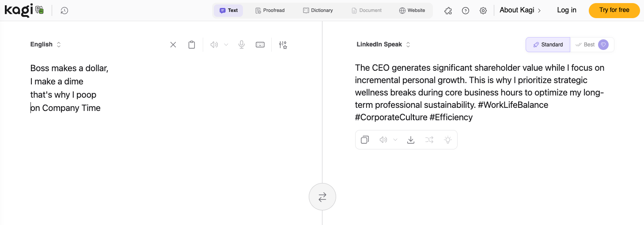644x225 pixels.
Task: Clear the source text with the X icon
Action: click(x=173, y=45)
